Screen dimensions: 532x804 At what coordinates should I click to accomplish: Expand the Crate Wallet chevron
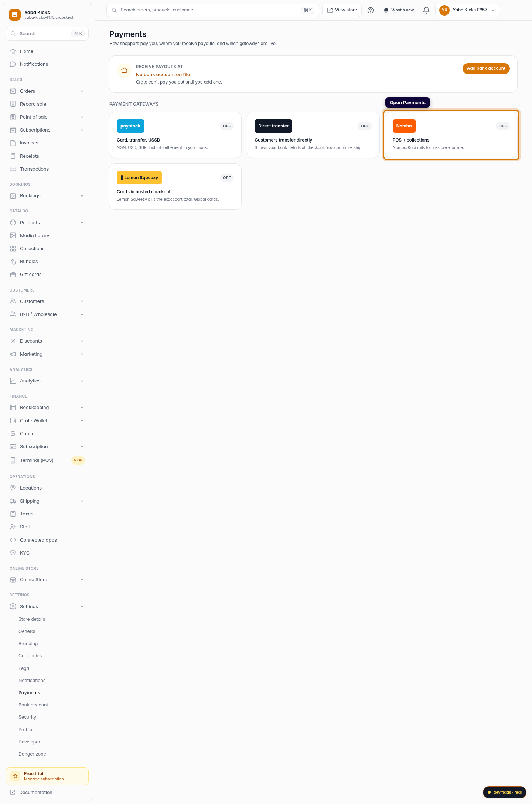(x=82, y=420)
